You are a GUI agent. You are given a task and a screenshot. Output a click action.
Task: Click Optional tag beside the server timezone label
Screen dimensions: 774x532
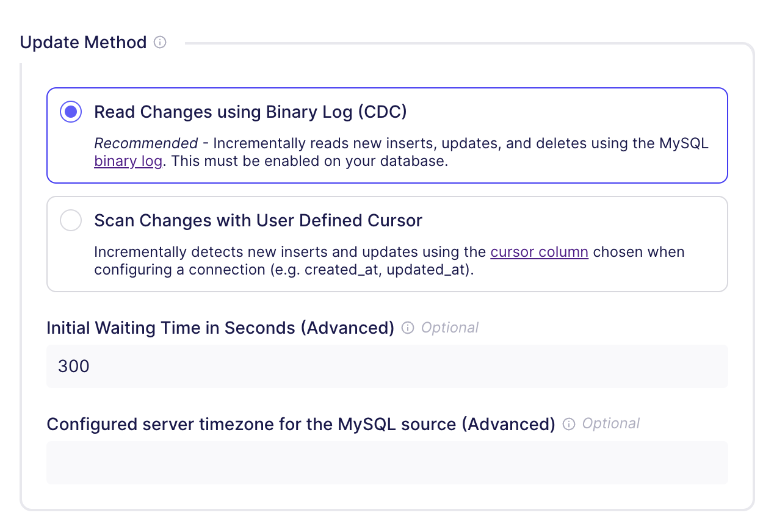(x=611, y=424)
